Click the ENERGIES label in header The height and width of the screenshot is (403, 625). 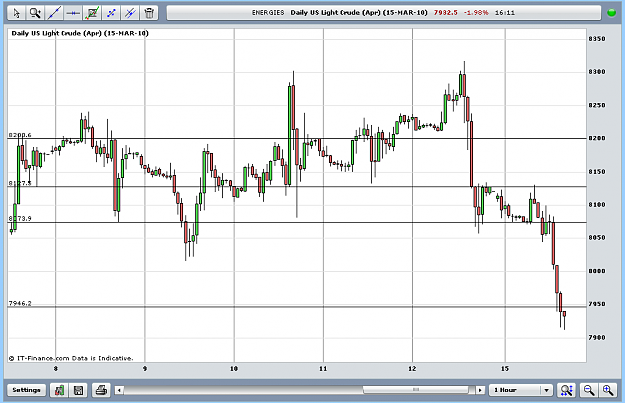(268, 13)
